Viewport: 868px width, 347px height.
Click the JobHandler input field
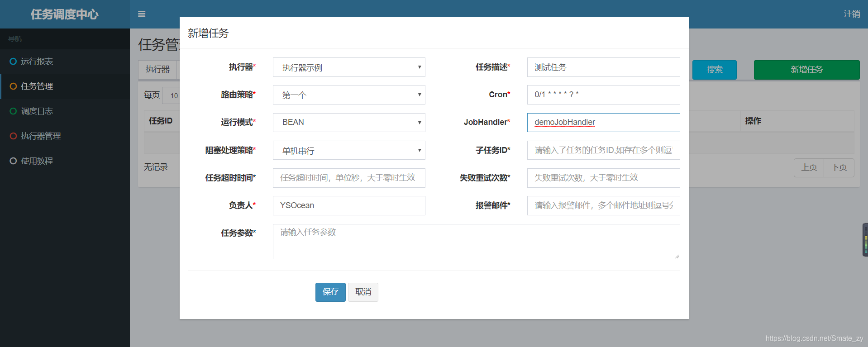point(603,123)
